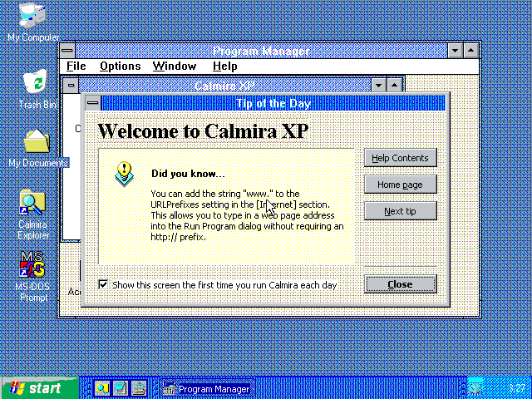Click the Did you know... heading
This screenshot has width=532, height=399.
pos(188,174)
